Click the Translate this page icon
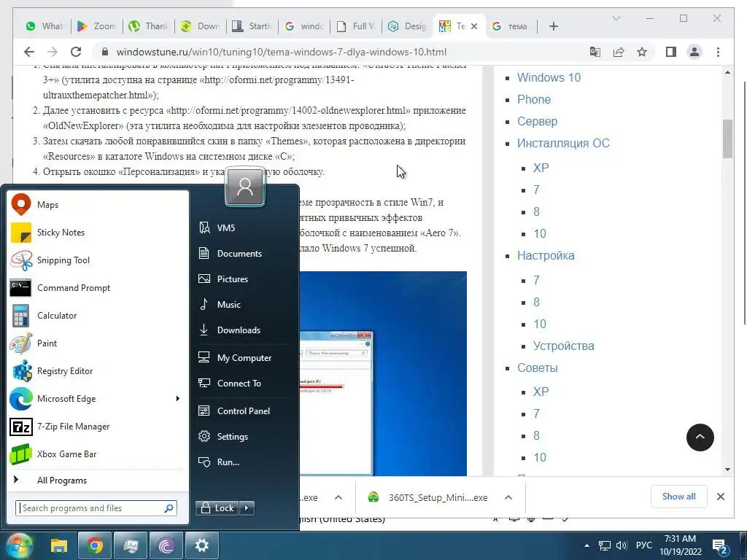The image size is (747, 560). click(x=595, y=52)
